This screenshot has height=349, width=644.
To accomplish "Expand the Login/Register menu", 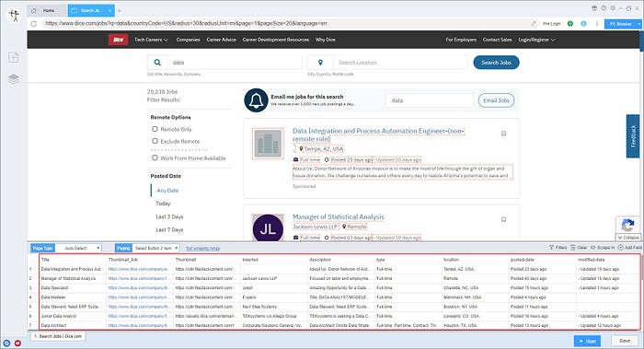I will click(x=536, y=40).
